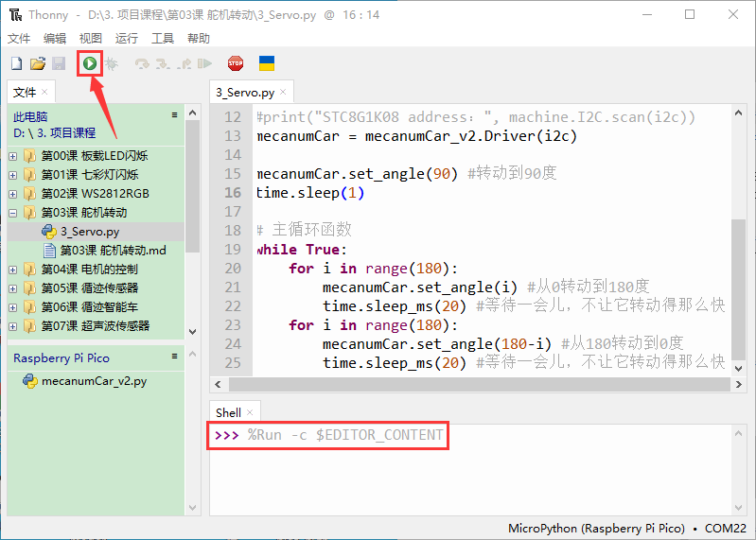Click the D: \ 3. 项目课程 path link
756x540 pixels.
pyautogui.click(x=55, y=133)
